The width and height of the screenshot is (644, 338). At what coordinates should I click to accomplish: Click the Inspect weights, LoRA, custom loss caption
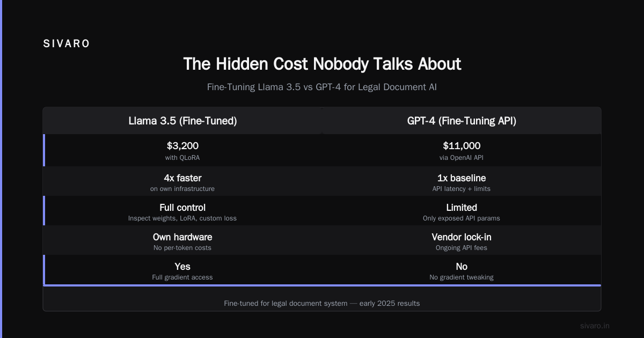(x=182, y=218)
